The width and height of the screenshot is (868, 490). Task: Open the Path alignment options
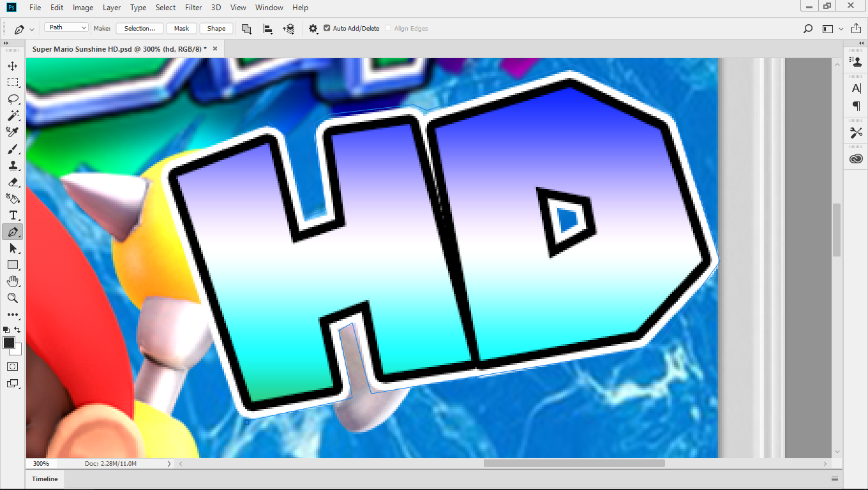268,29
